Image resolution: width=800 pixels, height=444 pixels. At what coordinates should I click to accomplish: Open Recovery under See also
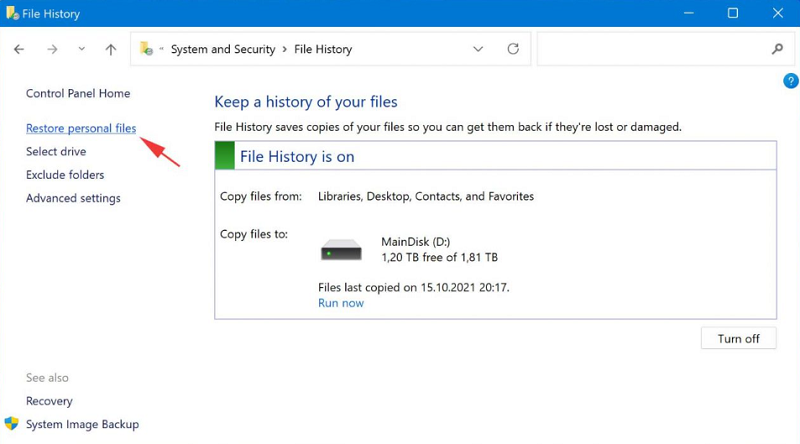(x=49, y=401)
